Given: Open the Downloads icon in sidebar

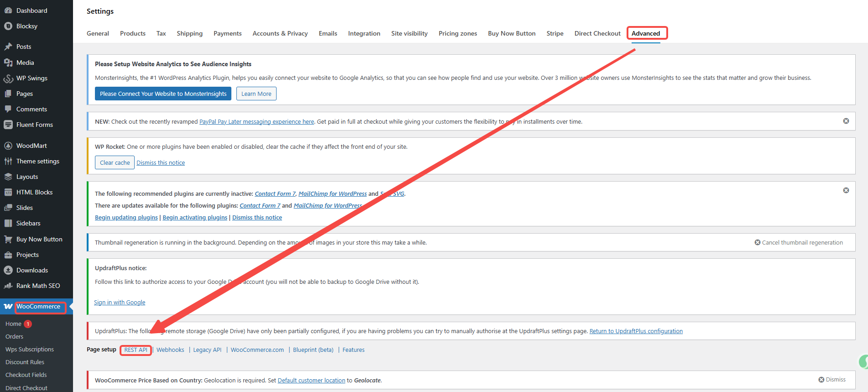Looking at the screenshot, I should [8, 270].
